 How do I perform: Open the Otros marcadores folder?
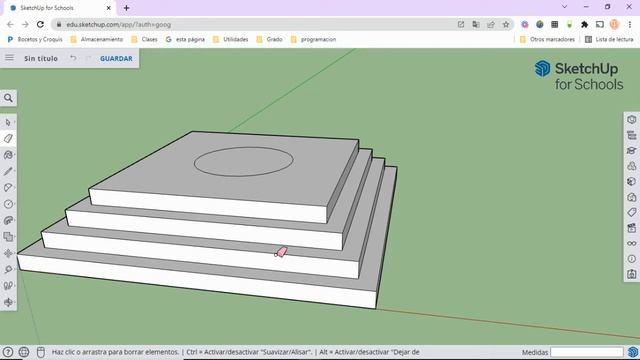(x=547, y=40)
